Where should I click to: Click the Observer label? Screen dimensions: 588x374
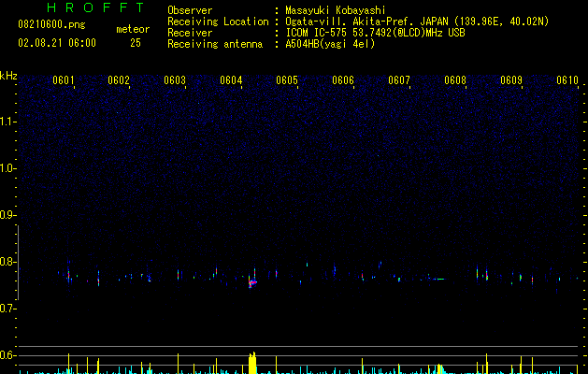coord(190,10)
